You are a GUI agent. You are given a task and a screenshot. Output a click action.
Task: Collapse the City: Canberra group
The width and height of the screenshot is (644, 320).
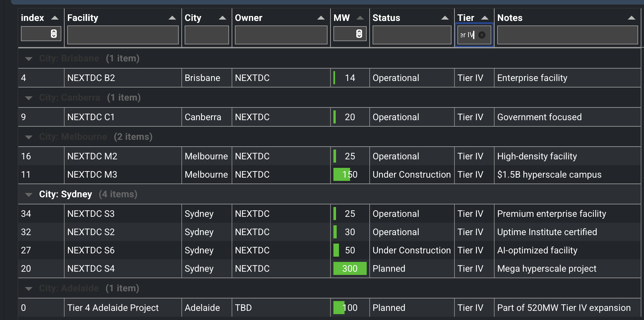(x=29, y=98)
